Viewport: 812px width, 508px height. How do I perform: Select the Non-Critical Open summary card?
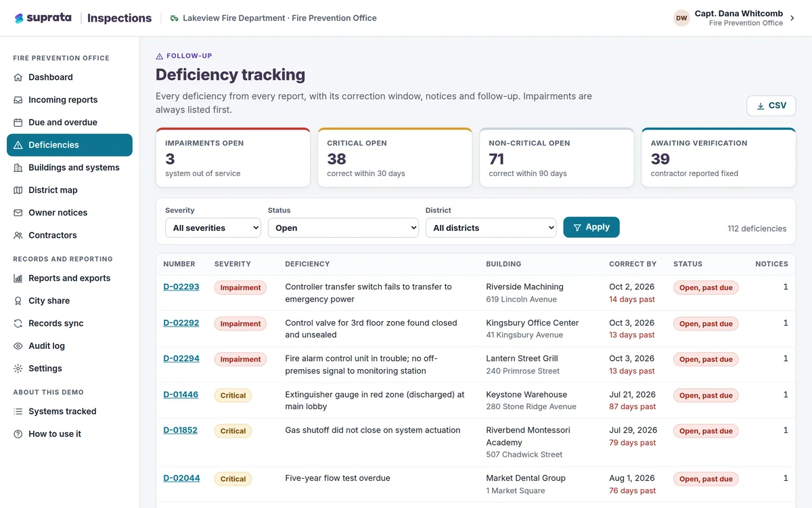point(557,157)
